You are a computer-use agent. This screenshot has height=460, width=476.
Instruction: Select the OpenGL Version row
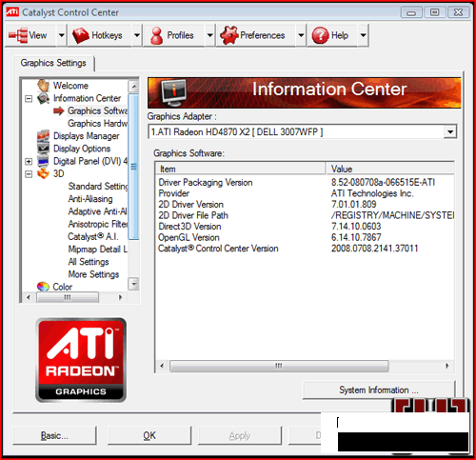tap(305, 237)
